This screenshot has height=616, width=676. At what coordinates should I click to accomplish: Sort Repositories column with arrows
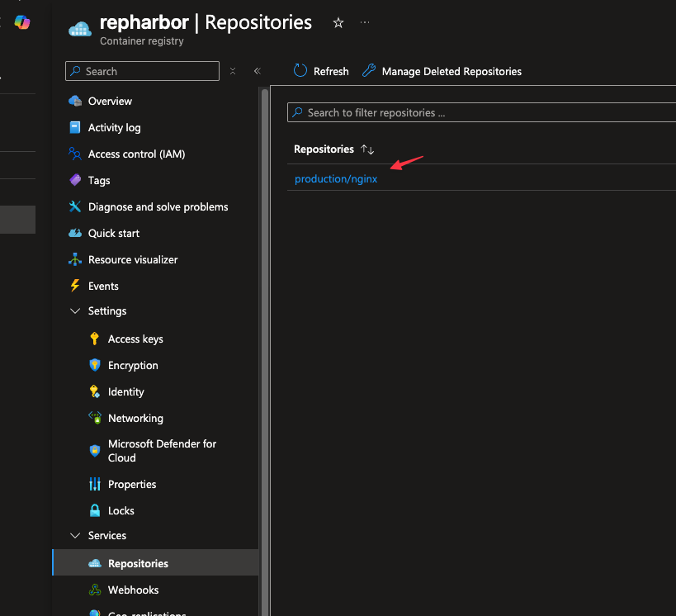point(367,149)
